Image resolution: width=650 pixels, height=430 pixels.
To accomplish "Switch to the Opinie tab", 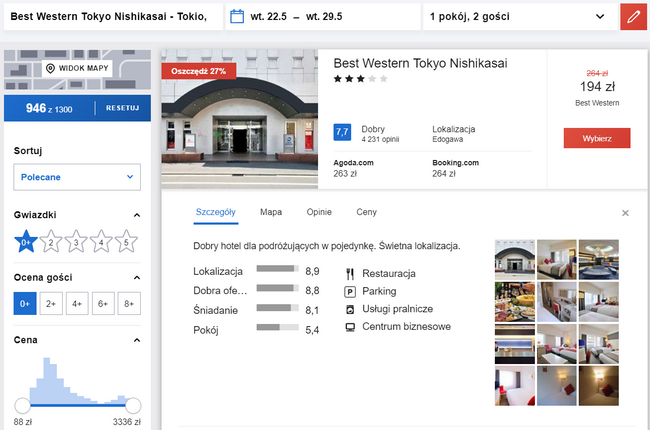I will pyautogui.click(x=319, y=212).
